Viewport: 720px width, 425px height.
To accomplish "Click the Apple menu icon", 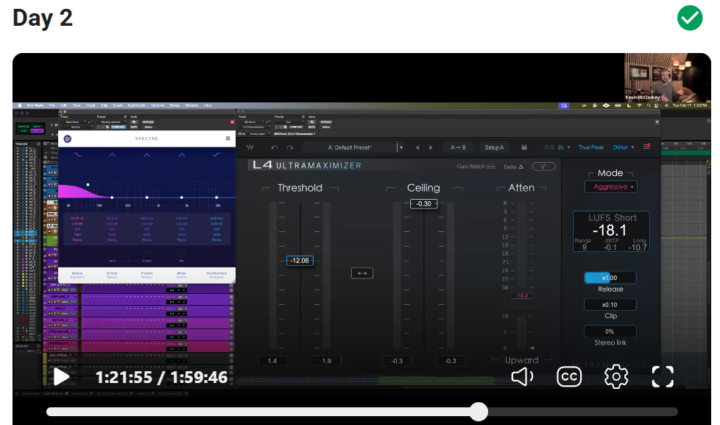I will (x=20, y=106).
